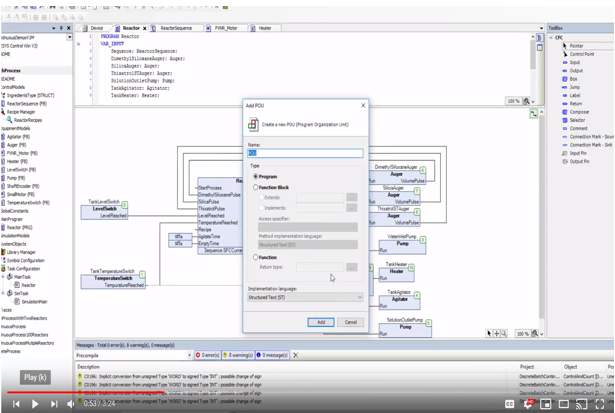Open the Implementation language dropdown
This screenshot has height=413, width=615.
305,297
